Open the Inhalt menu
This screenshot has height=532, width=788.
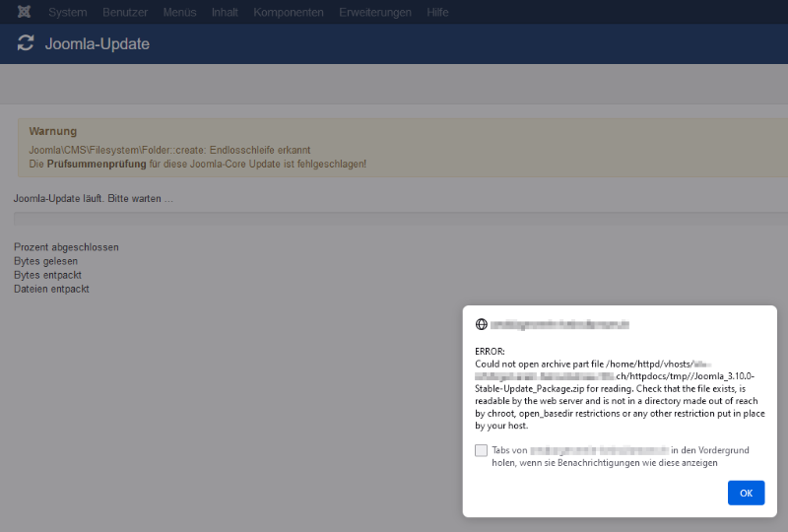click(x=225, y=12)
